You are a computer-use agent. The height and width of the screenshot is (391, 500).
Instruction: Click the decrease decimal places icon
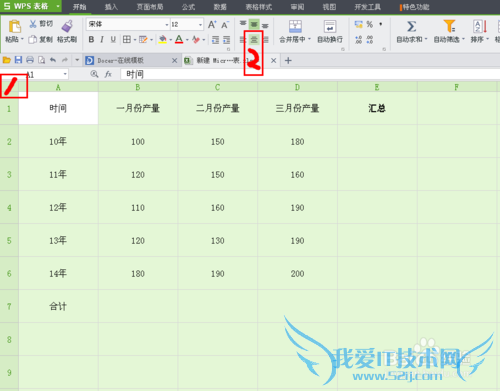pos(370,40)
